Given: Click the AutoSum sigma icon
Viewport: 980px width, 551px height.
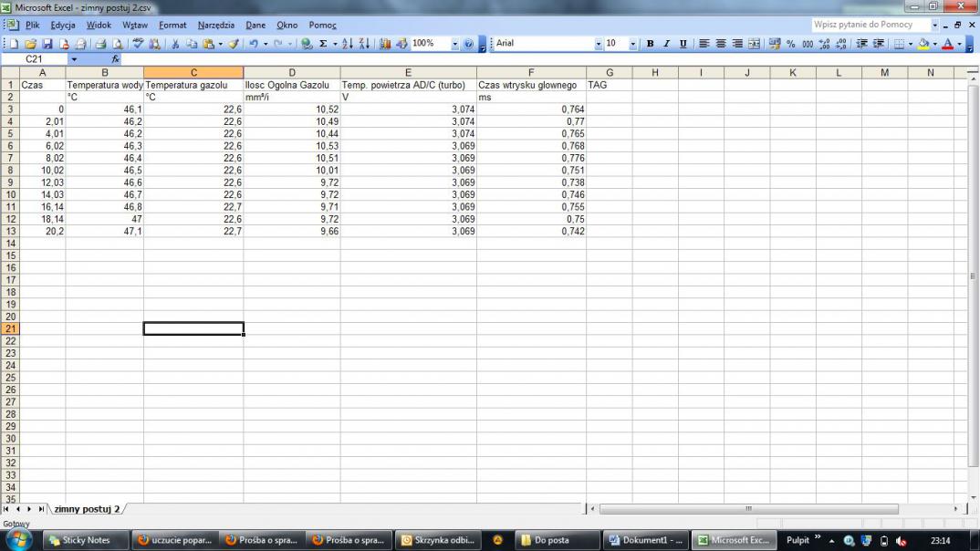Looking at the screenshot, I should click(323, 44).
